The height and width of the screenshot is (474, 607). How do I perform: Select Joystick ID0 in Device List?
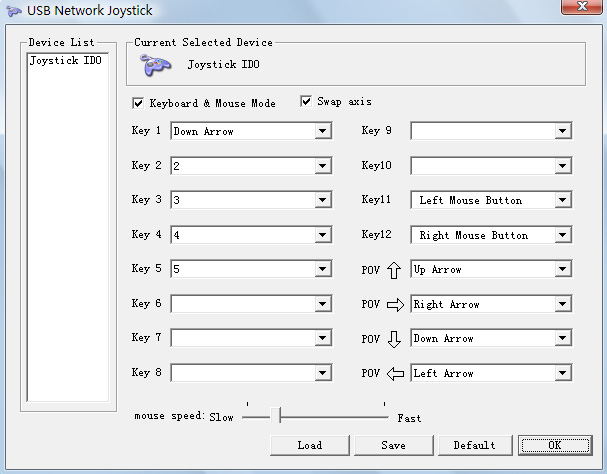pos(66,60)
